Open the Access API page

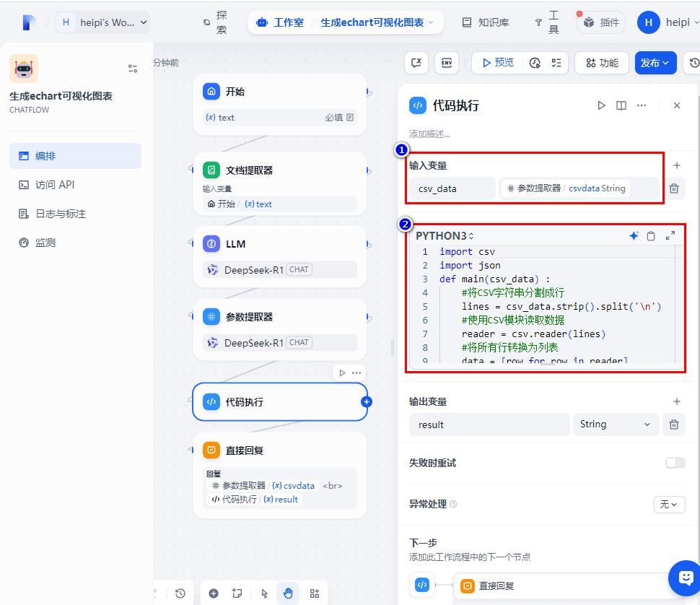pos(55,185)
